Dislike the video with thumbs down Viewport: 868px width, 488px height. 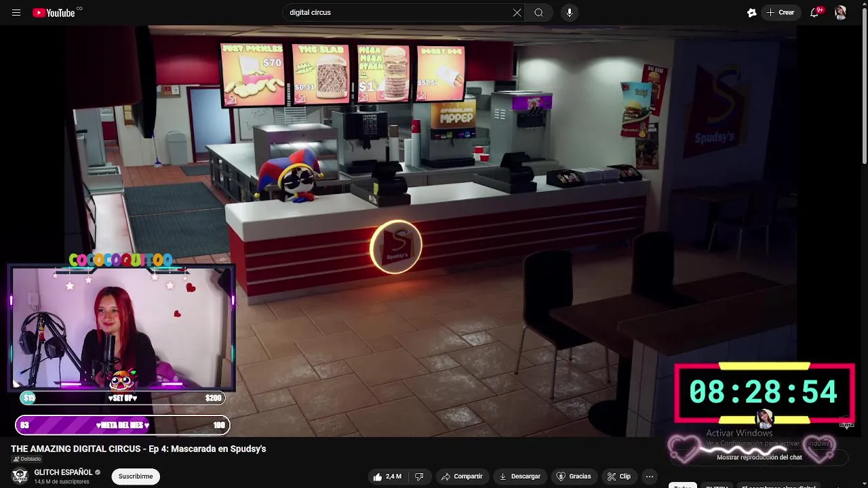point(419,476)
